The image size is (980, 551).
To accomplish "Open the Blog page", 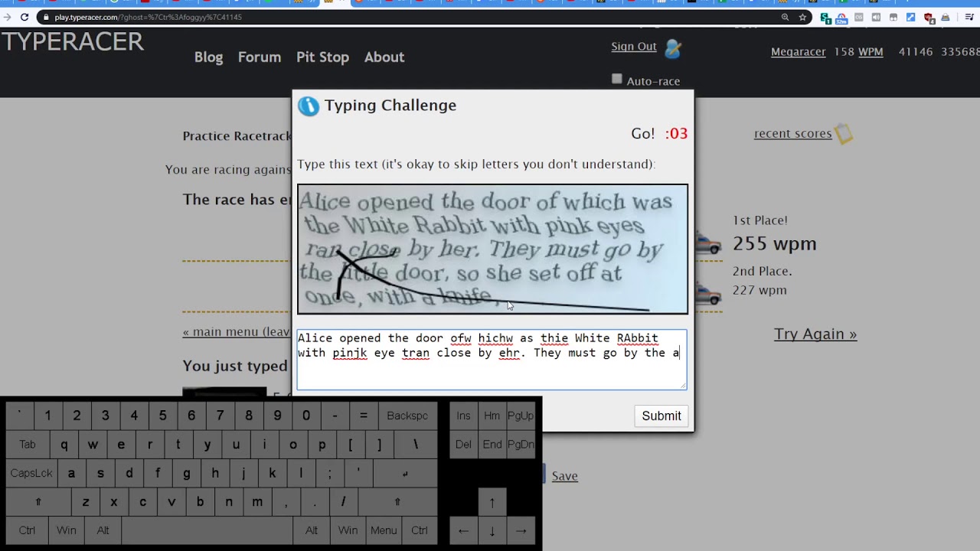I will click(208, 57).
